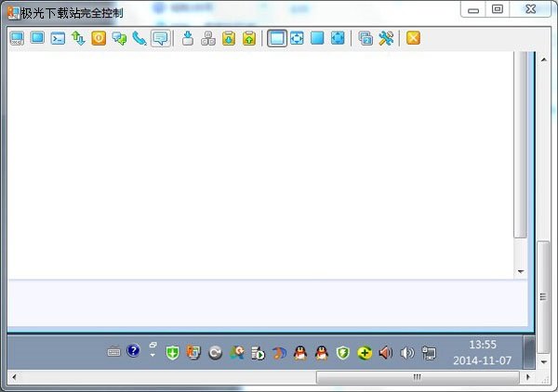
Task: Click the outer scrollbar up arrow
Action: [x=544, y=59]
